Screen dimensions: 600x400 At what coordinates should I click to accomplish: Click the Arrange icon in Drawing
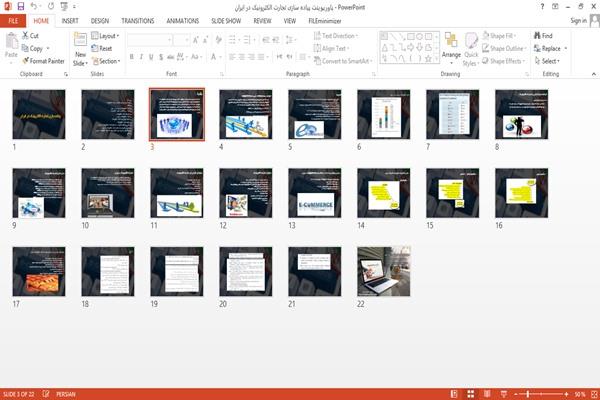[451, 40]
